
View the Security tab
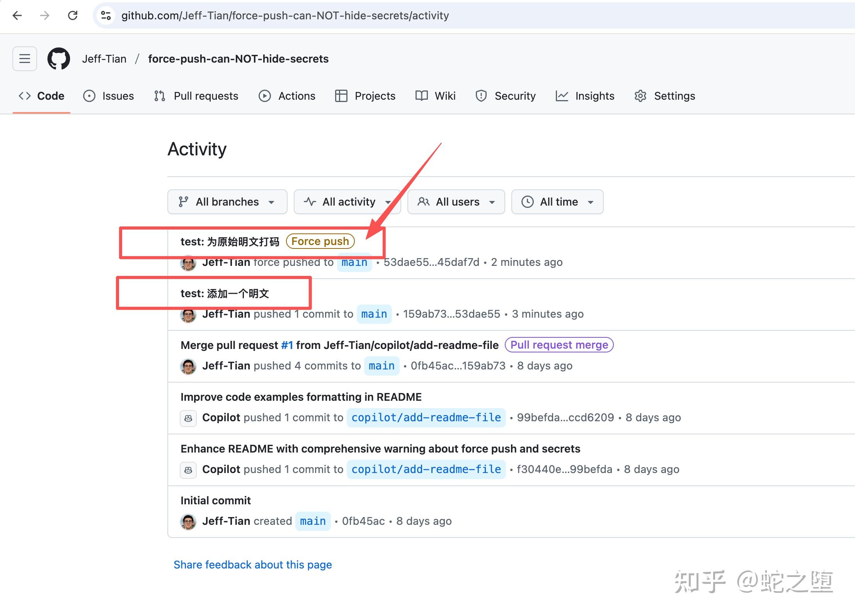tap(505, 96)
